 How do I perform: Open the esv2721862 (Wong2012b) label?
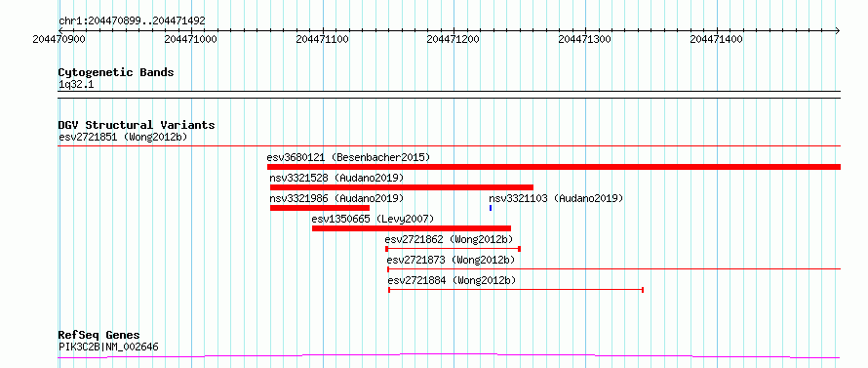(450, 239)
